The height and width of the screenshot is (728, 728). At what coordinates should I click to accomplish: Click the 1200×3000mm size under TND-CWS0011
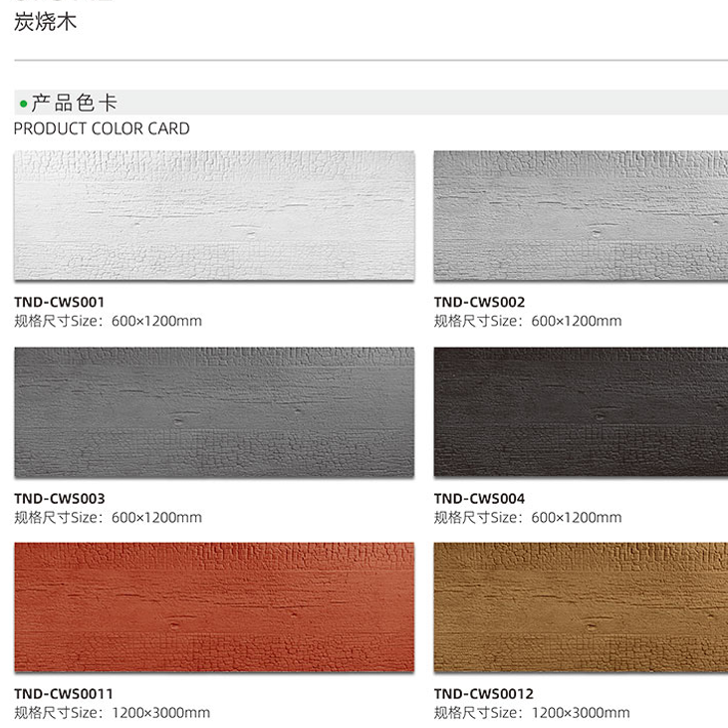tap(160, 713)
